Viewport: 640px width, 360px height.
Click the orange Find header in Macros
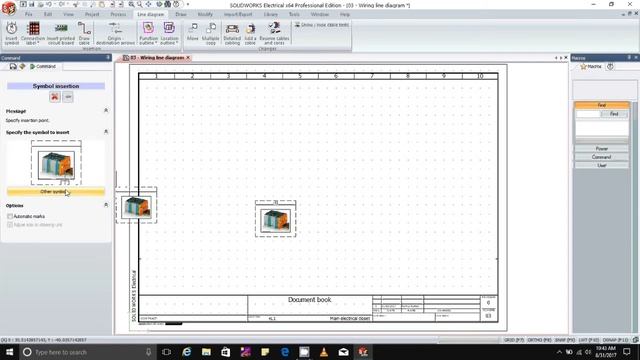tap(602, 105)
